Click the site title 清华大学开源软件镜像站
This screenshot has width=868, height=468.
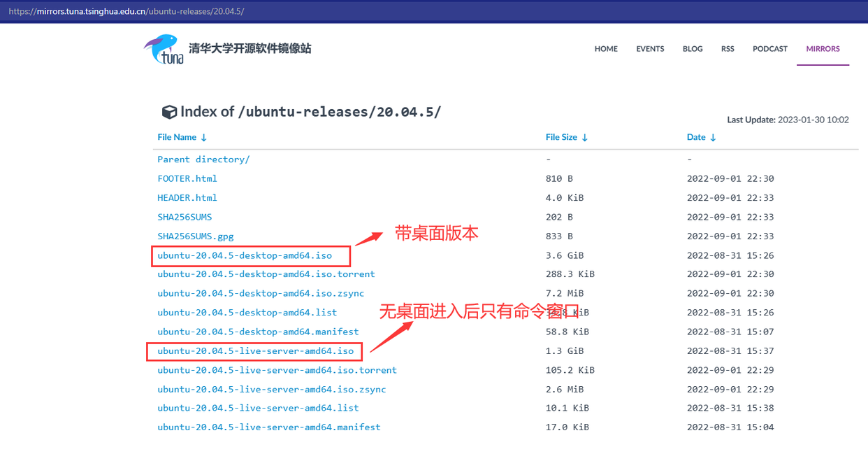point(249,48)
